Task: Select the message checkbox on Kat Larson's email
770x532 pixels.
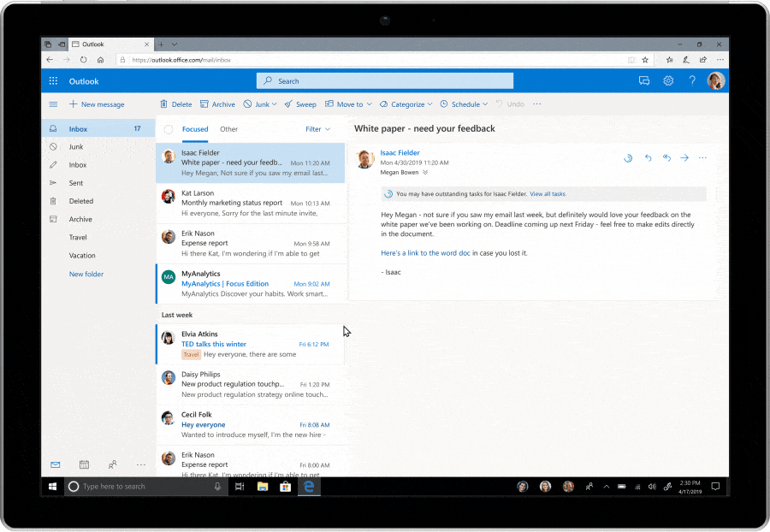Action: tap(168, 197)
